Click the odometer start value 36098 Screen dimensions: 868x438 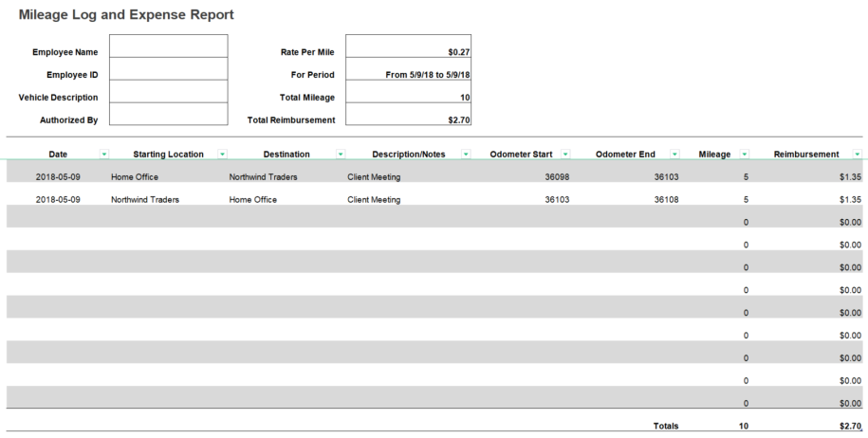[557, 177]
